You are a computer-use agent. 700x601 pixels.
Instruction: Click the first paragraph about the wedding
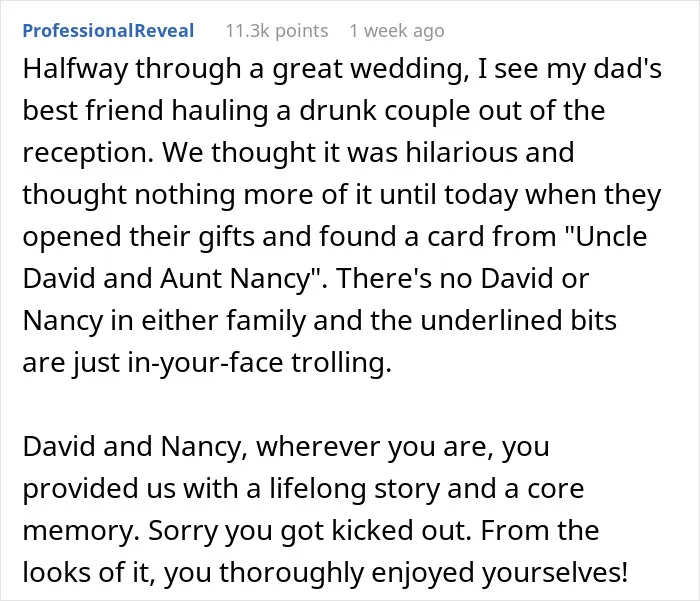342,216
